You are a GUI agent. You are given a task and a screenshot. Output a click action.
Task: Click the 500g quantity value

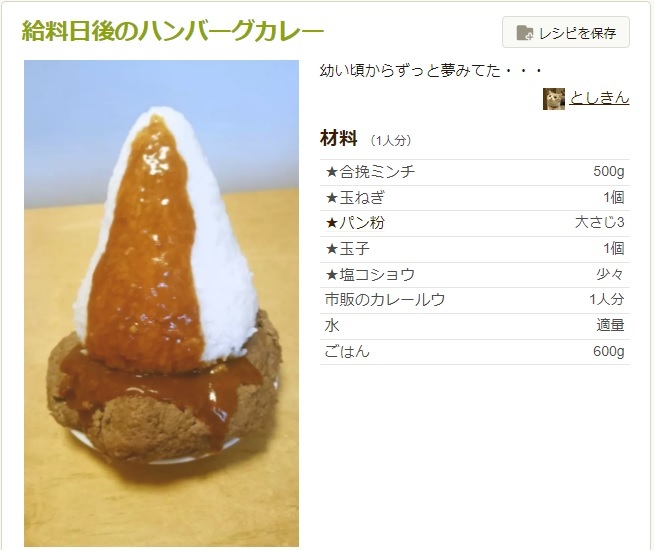tap(609, 171)
